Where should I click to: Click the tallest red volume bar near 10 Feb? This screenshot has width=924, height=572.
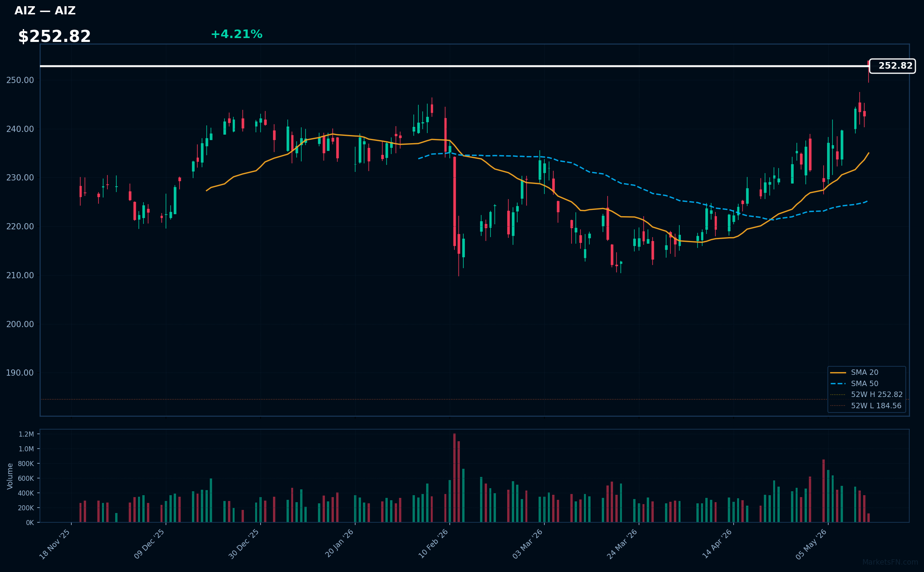(454, 478)
